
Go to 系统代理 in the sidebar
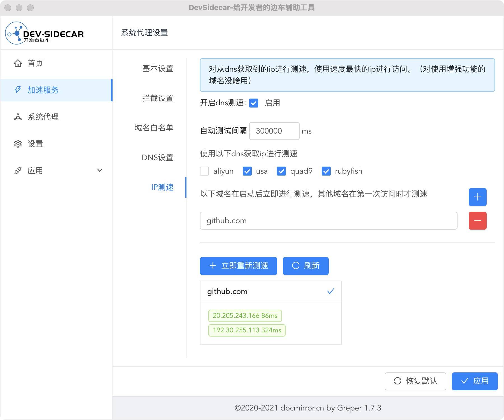(56, 117)
